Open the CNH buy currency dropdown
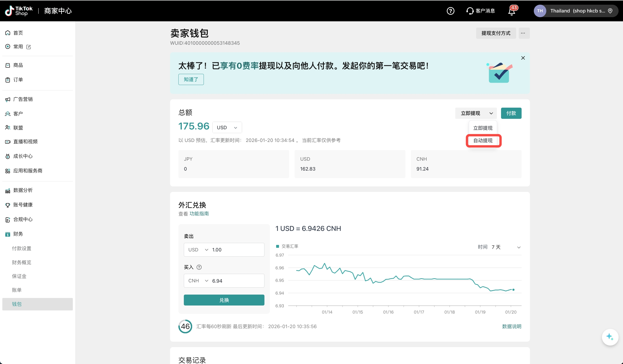 (198, 281)
